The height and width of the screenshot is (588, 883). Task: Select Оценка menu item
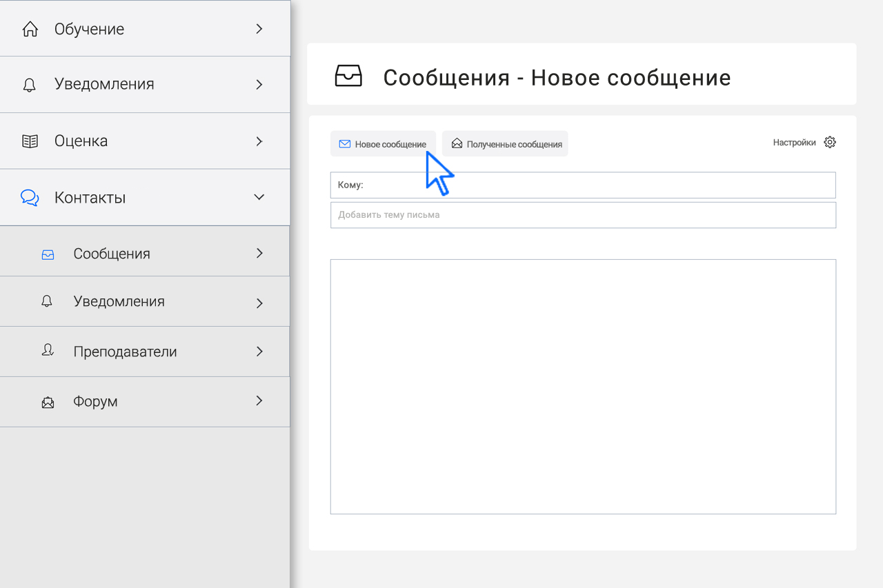tap(145, 141)
